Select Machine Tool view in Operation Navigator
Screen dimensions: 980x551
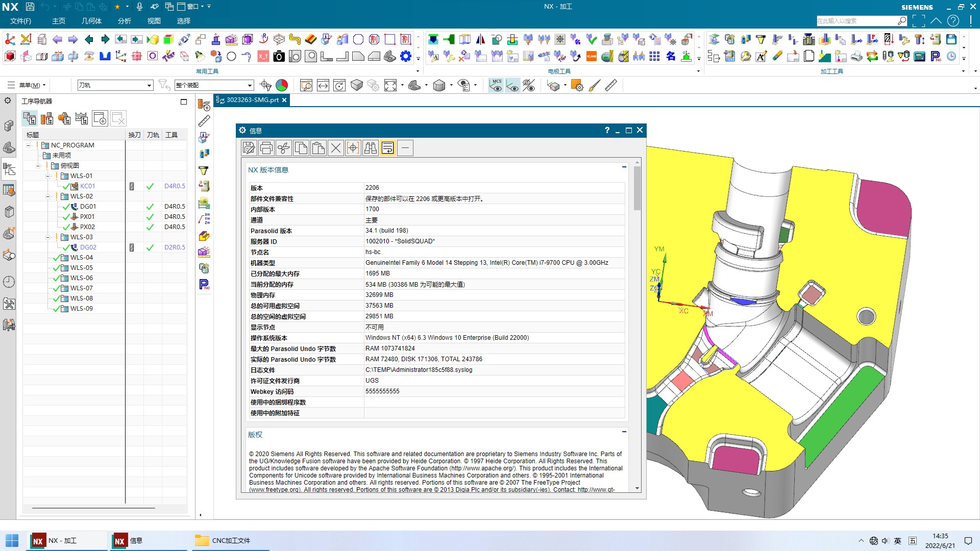point(47,118)
